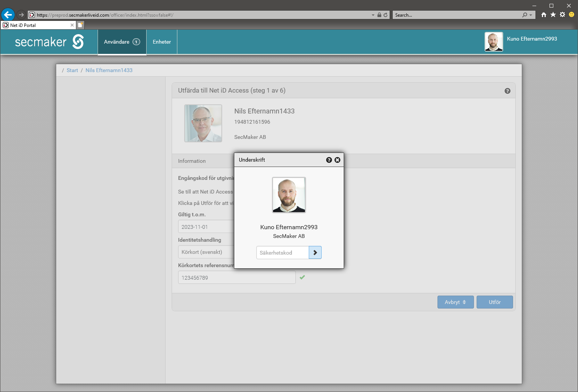
Task: Click the smiley feedback icon
Action: pos(572,15)
